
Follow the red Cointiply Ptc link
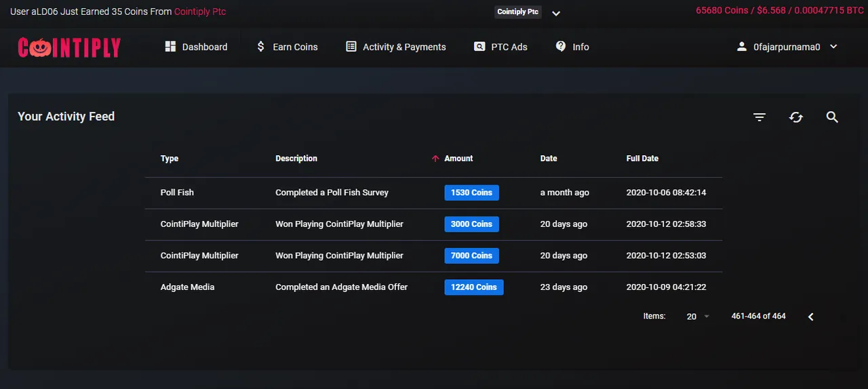click(x=200, y=12)
